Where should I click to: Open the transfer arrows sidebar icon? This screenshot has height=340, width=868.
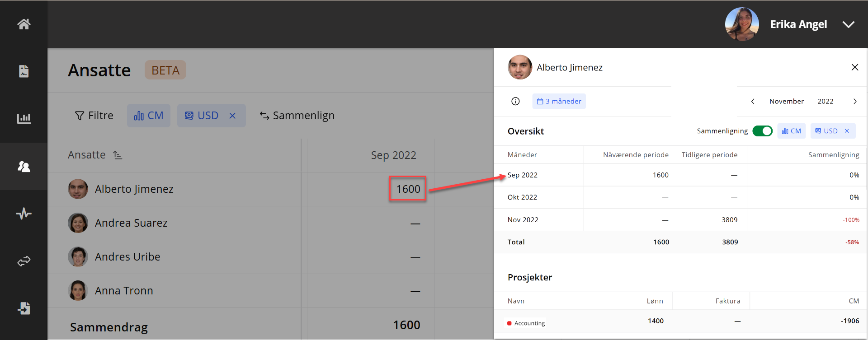point(24,261)
